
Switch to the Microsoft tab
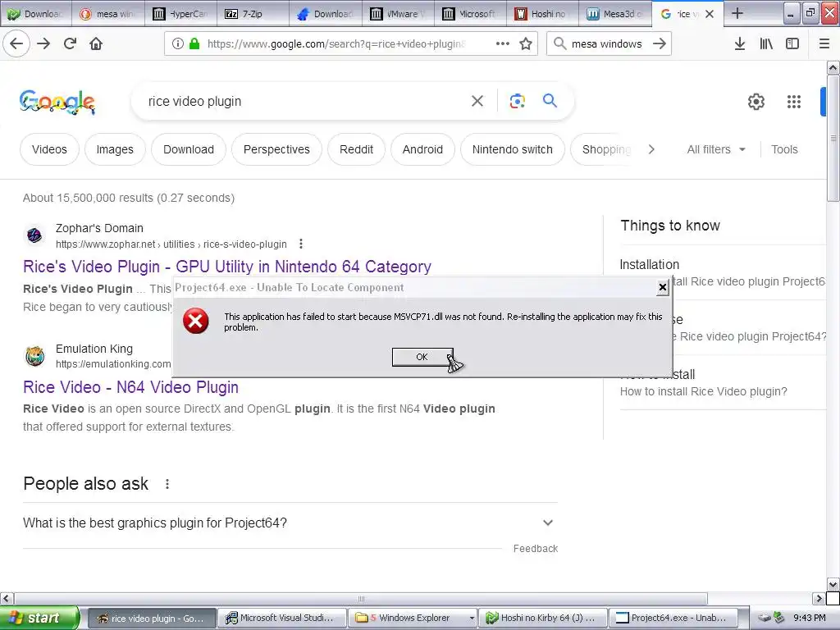(x=470, y=14)
